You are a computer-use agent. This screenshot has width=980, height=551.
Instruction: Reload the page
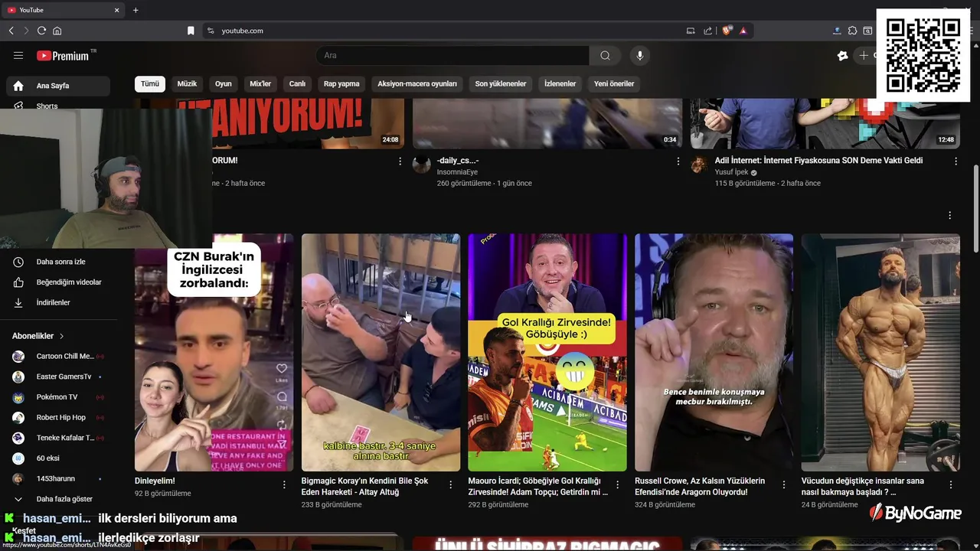(x=41, y=31)
